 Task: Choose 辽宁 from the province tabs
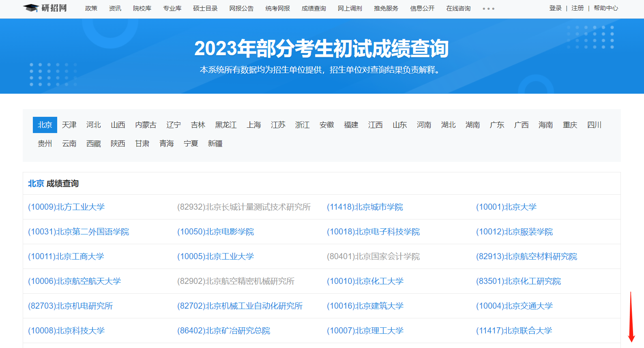(174, 125)
